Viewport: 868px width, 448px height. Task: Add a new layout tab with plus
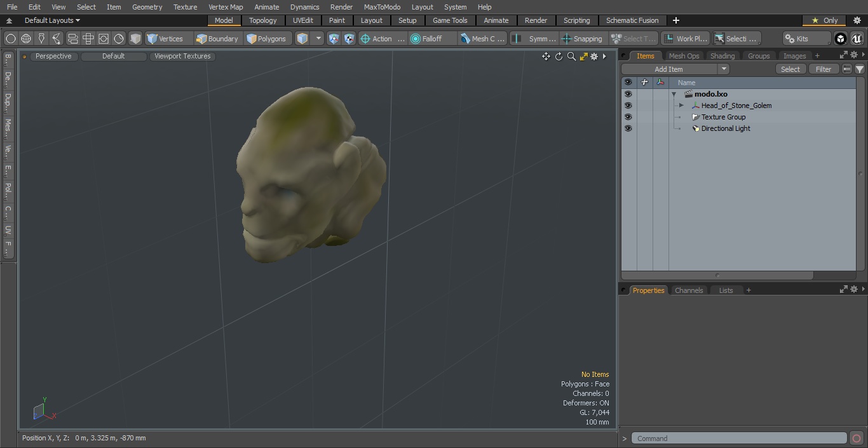pyautogui.click(x=676, y=20)
